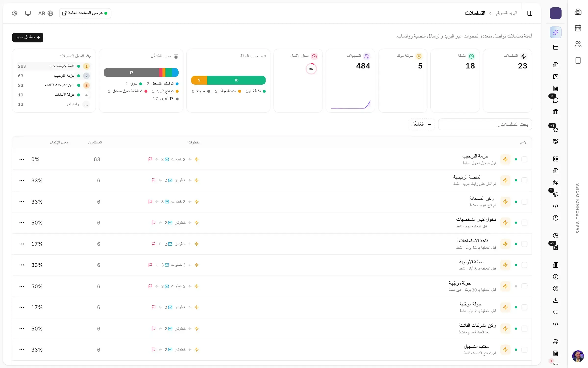This screenshot has width=588, height=368.
Task: Open the three-dot menu for حزمة الترحيب
Action: coord(22,159)
